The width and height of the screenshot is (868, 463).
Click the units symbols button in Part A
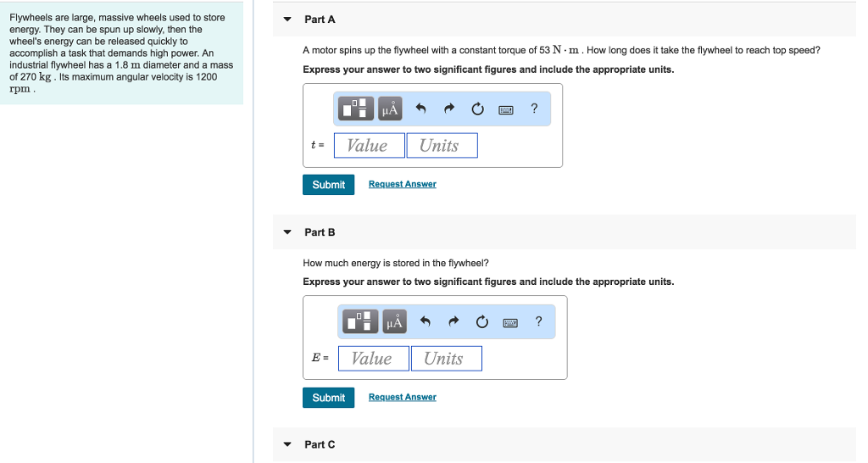(x=390, y=109)
